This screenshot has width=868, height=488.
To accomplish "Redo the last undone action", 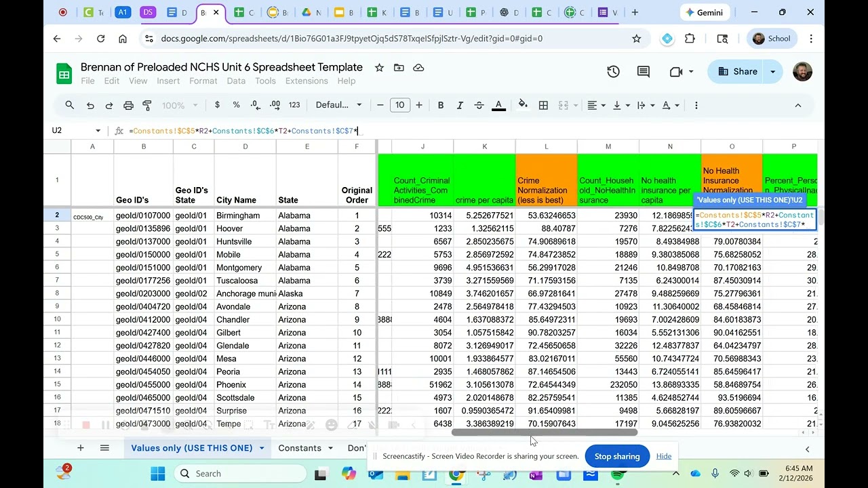I will [109, 105].
